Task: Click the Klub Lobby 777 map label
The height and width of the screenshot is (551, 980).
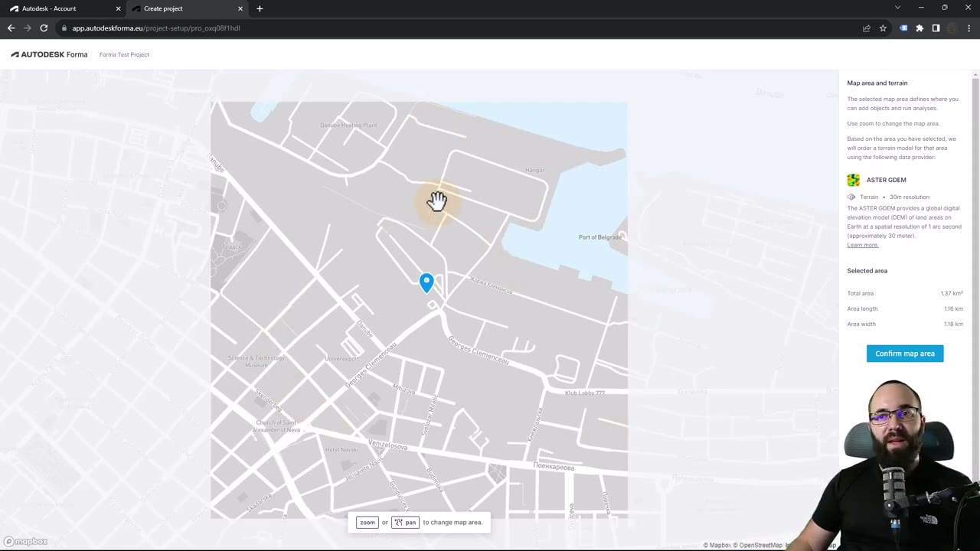Action: [x=585, y=393]
